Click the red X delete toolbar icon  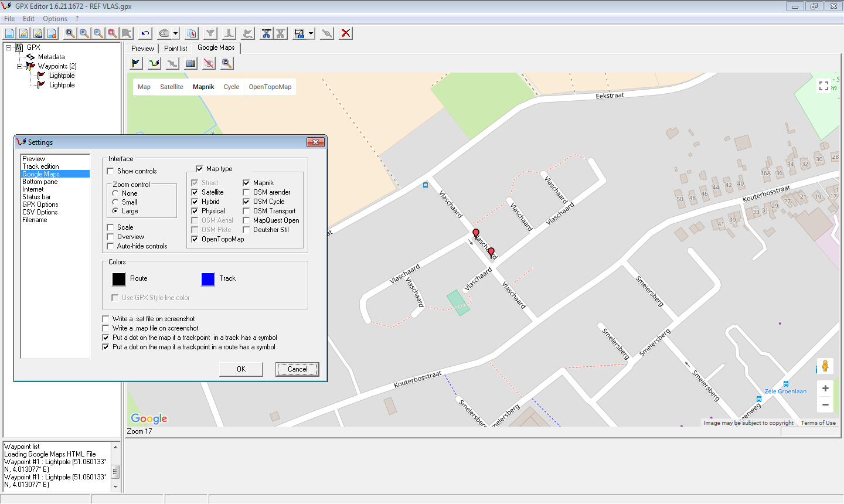pos(346,33)
